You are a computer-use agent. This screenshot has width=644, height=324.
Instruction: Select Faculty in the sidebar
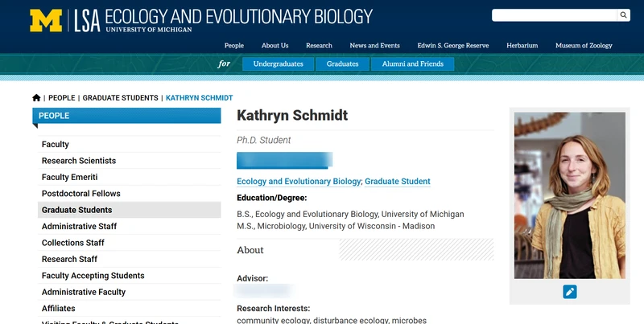129,145
